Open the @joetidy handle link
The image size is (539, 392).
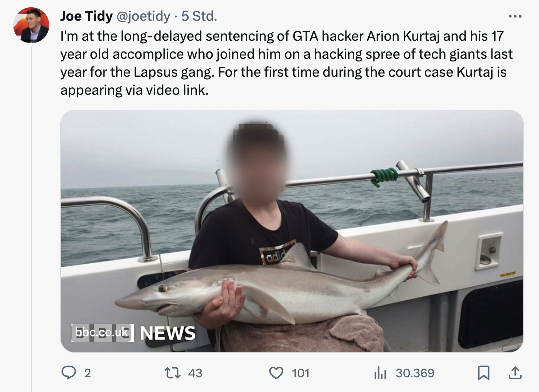click(143, 16)
